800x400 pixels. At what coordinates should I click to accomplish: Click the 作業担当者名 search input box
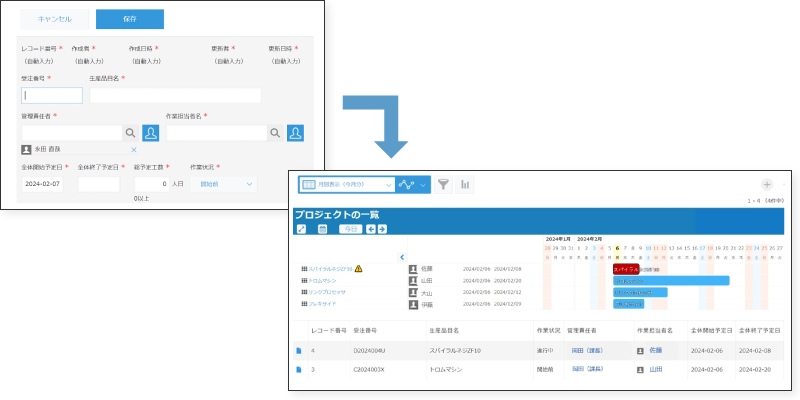point(217,133)
